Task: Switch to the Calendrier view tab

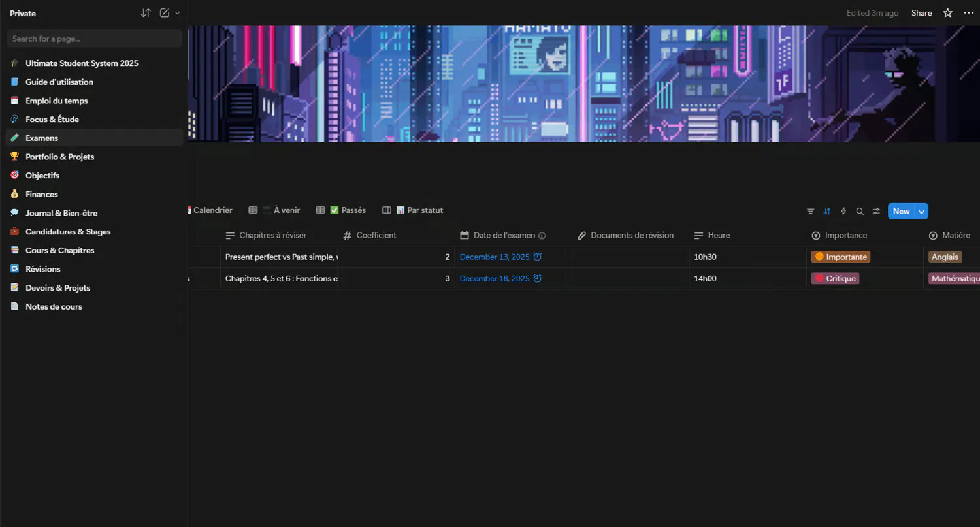Action: pyautogui.click(x=211, y=210)
